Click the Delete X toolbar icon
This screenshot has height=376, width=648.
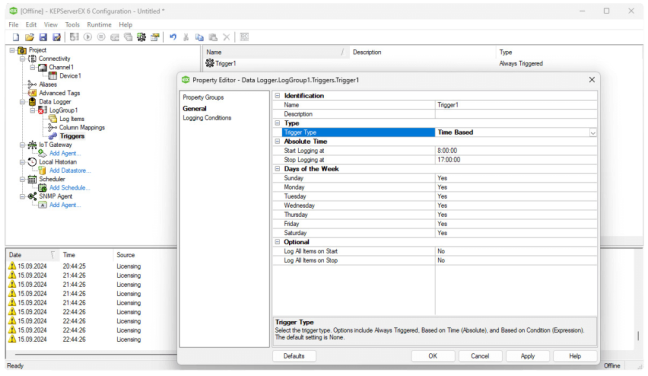click(226, 37)
